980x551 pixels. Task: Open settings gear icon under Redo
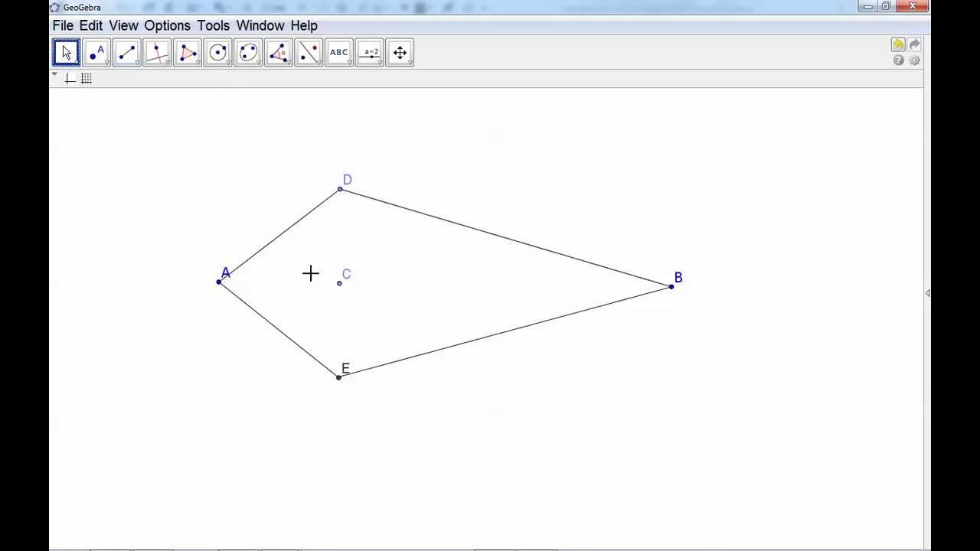click(x=914, y=60)
